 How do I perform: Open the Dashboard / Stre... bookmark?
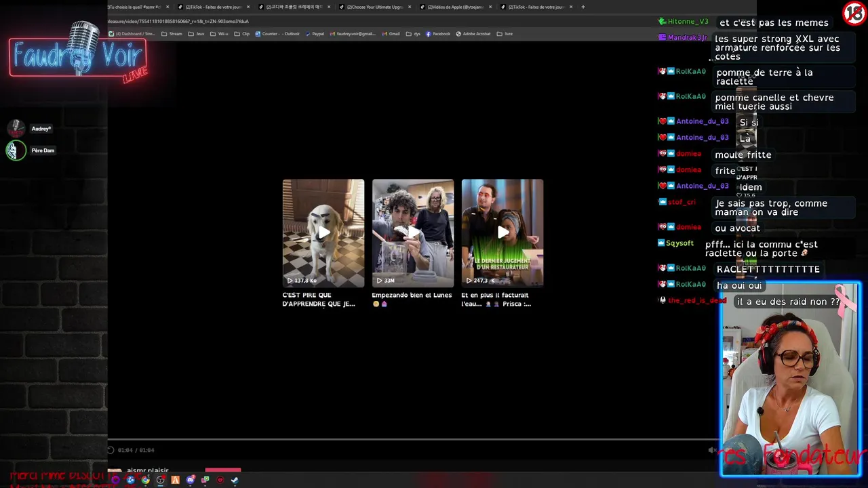click(132, 34)
